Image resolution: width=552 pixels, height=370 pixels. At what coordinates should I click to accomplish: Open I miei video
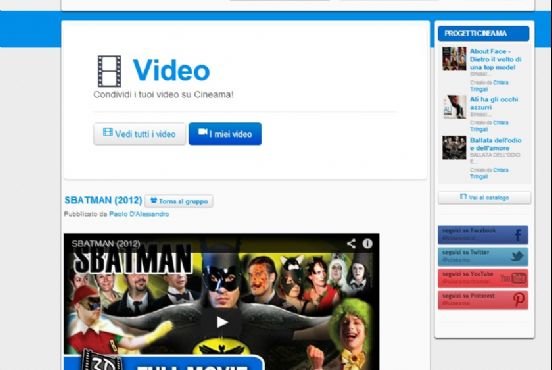click(225, 134)
